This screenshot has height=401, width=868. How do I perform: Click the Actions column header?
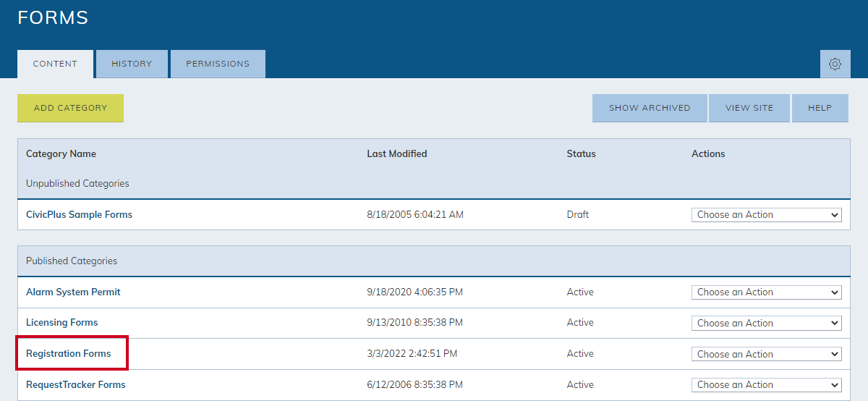point(708,153)
